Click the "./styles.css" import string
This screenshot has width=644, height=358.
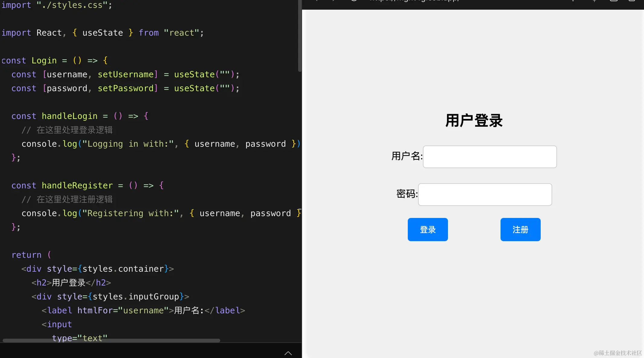[x=72, y=5]
